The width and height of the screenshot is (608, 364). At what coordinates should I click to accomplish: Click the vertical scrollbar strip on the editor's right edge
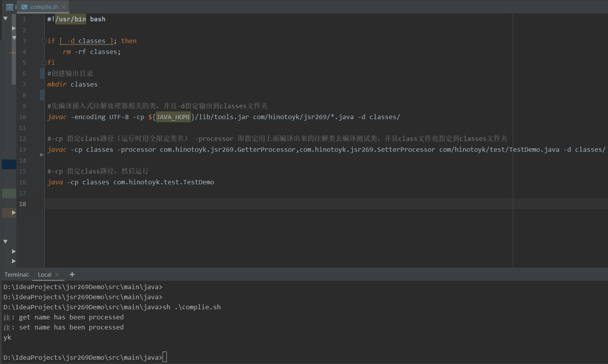pos(605,116)
